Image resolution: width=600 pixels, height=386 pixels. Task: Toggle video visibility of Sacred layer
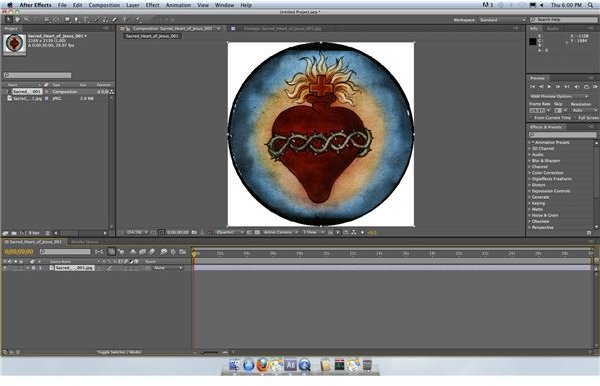tap(5, 268)
